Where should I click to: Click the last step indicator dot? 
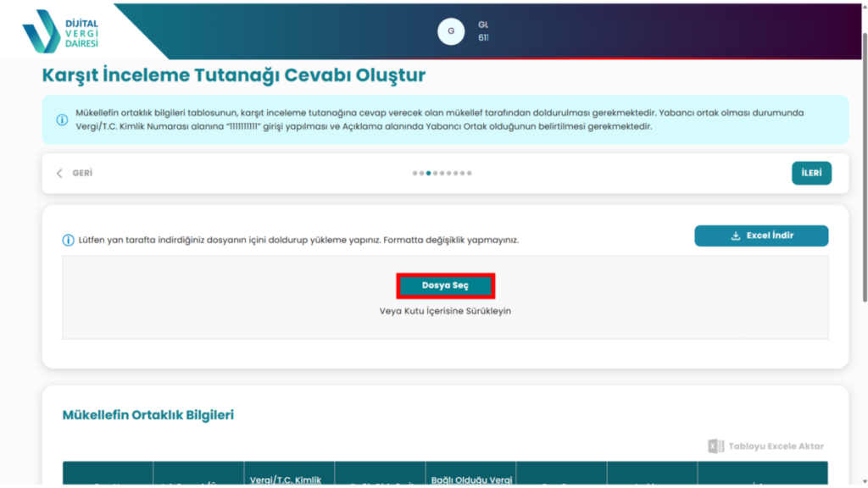[x=470, y=173]
